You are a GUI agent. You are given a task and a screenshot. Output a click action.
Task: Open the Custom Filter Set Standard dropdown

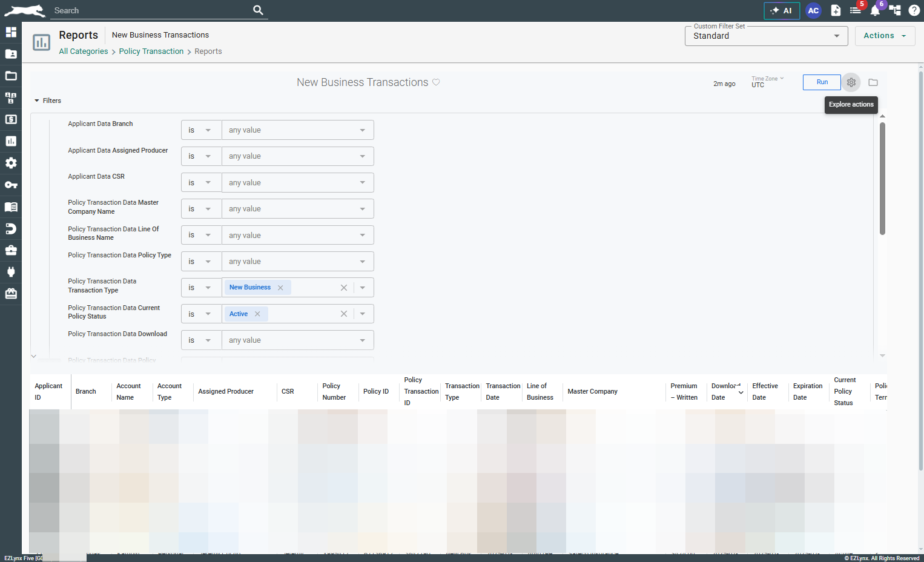pos(766,36)
